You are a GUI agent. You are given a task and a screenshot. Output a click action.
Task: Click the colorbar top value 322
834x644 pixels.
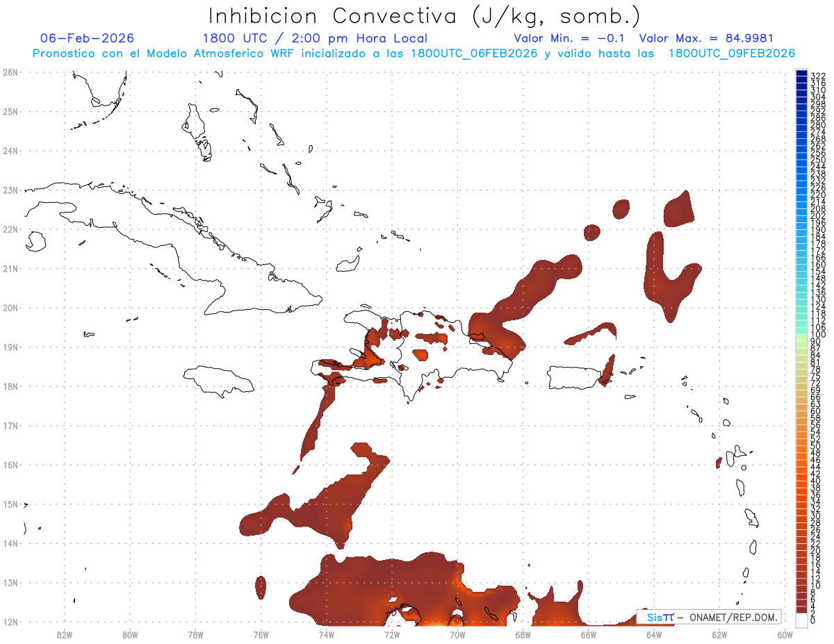818,76
